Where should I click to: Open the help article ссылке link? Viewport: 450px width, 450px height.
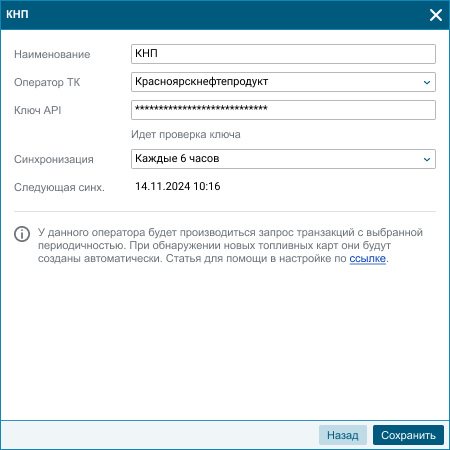[367, 259]
